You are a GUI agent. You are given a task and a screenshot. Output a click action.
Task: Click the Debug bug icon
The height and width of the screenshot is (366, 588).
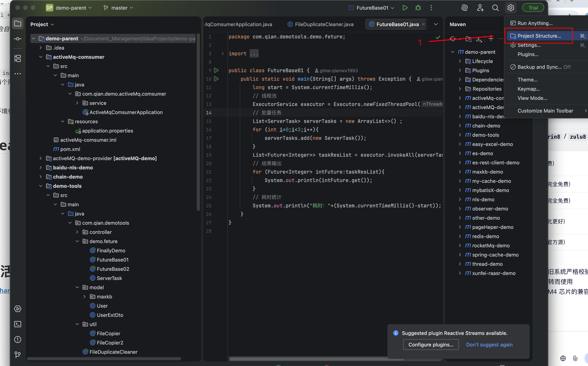coord(418,8)
